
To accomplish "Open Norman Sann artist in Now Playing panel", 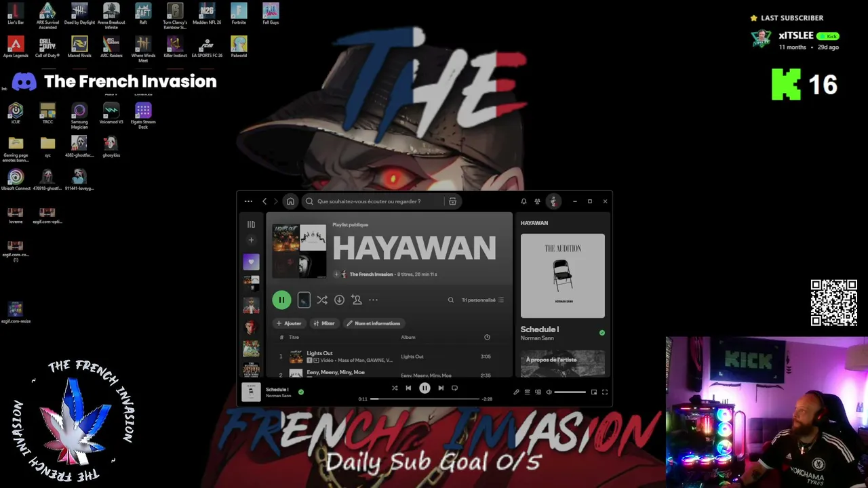I will 537,338.
